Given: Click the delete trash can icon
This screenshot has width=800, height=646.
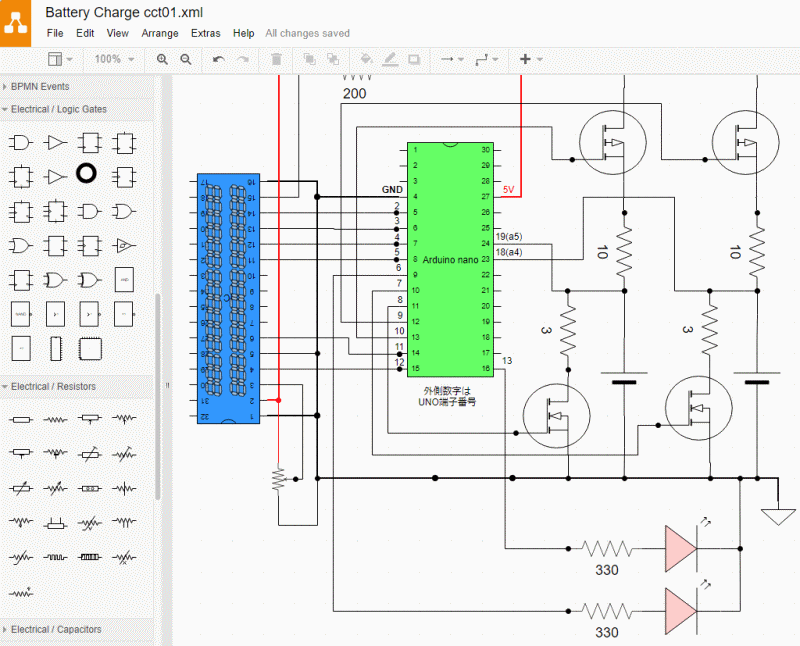Looking at the screenshot, I should pyautogui.click(x=276, y=60).
